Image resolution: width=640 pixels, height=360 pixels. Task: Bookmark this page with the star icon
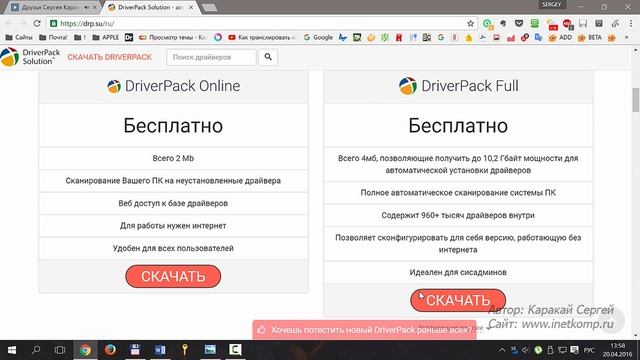click(471, 24)
